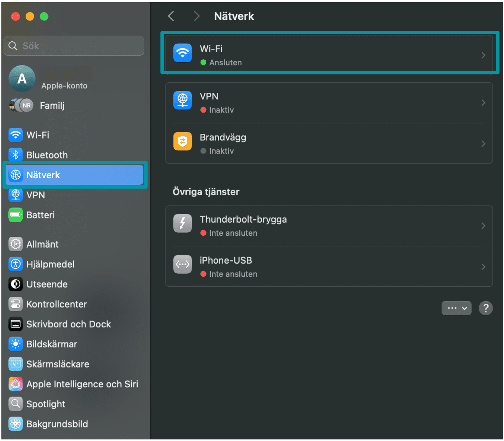Expand the iPhone-USB row chevron
This screenshot has width=504, height=441.
[483, 267]
